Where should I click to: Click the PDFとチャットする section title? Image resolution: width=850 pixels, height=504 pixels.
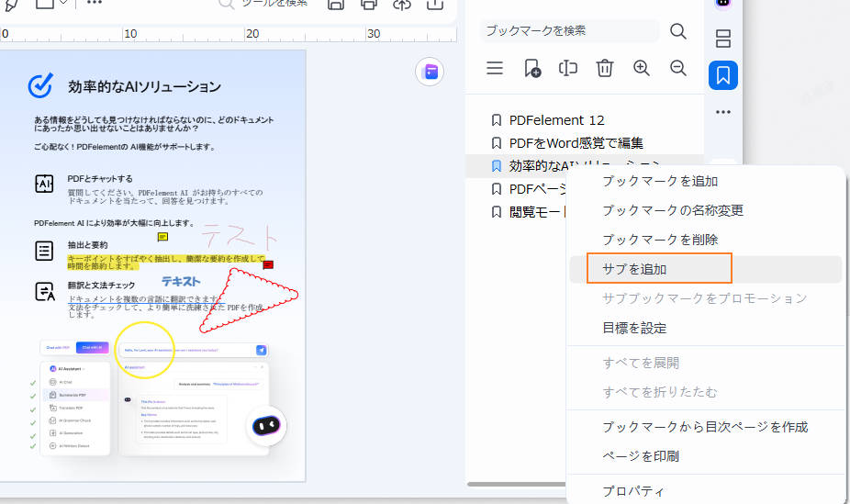(x=100, y=179)
